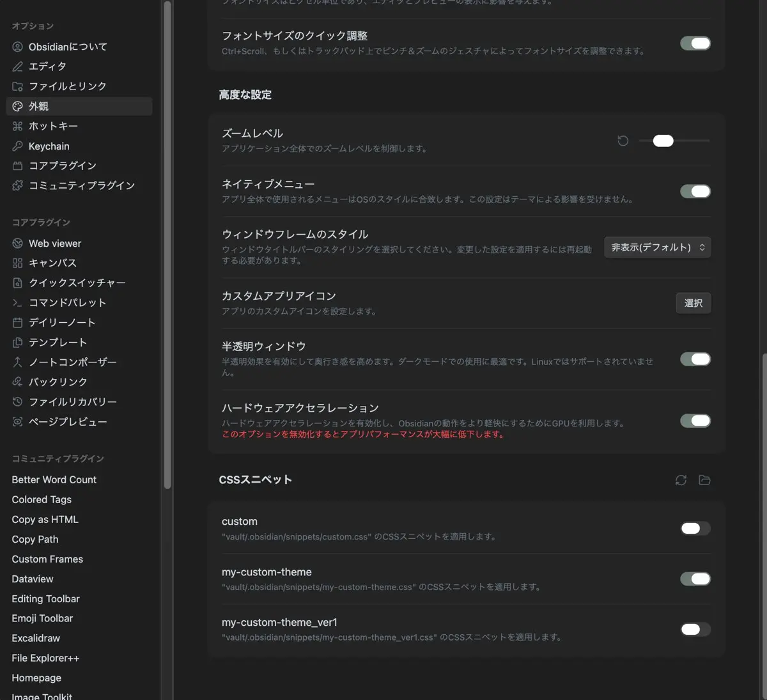
Task: Toggle ハードウェアアクセラレーション switch
Action: pos(695,421)
